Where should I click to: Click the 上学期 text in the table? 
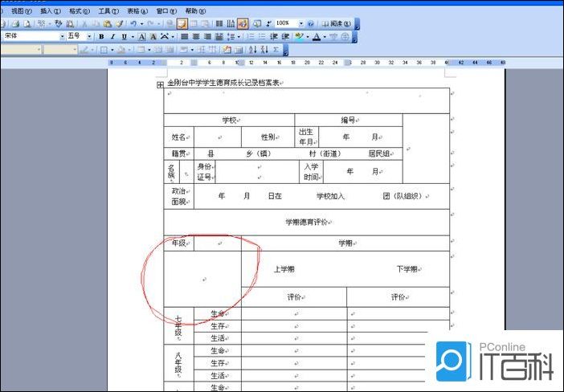[x=284, y=269]
